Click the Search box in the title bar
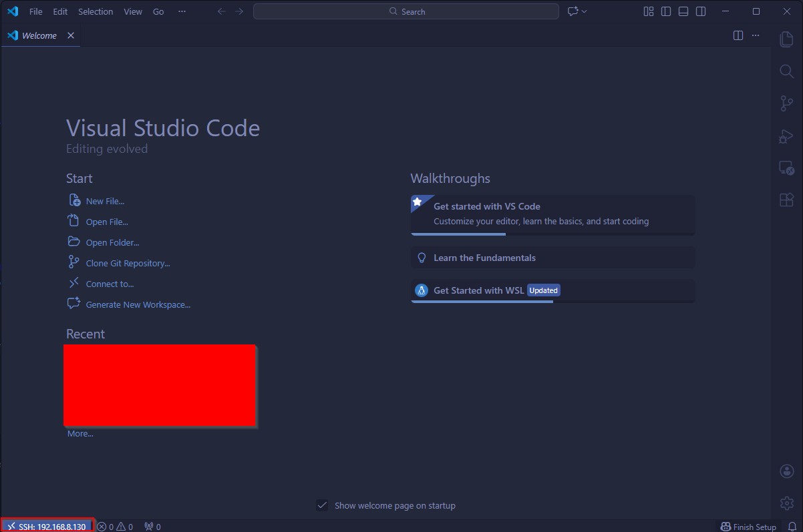Viewport: 803px width, 532px height. tap(406, 11)
